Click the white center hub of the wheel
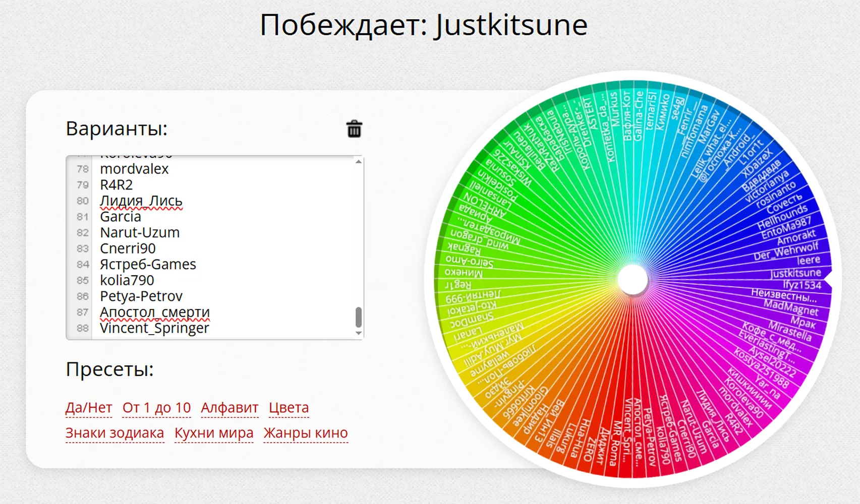The image size is (860, 504). click(x=633, y=279)
